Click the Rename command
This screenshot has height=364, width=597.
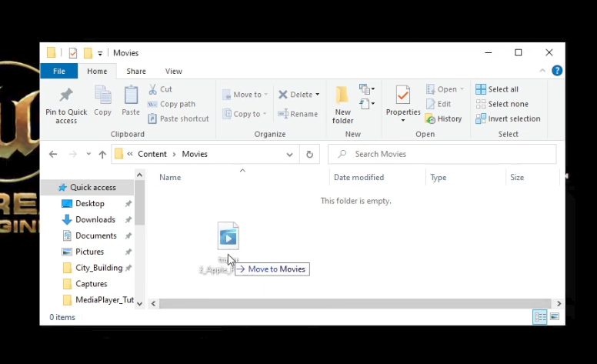298,114
